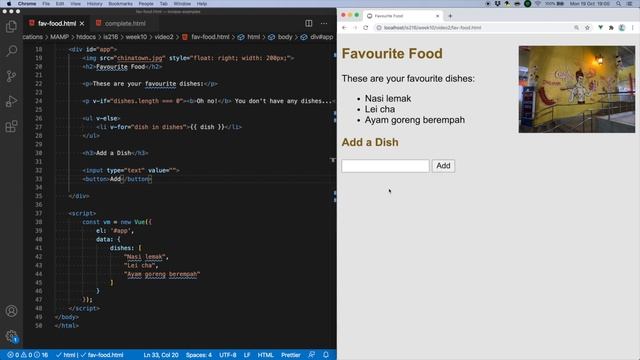Open Spotlight search in menu bar
The image size is (640, 360).
coord(619,4)
